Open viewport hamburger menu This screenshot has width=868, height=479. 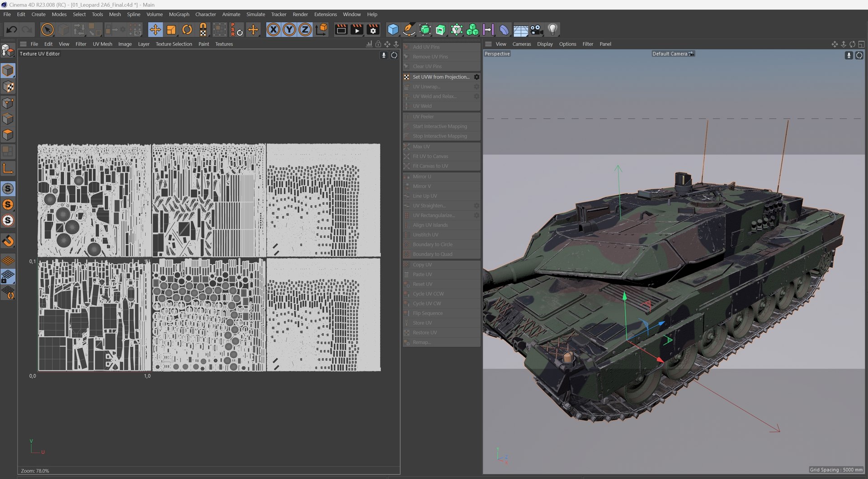(x=488, y=44)
